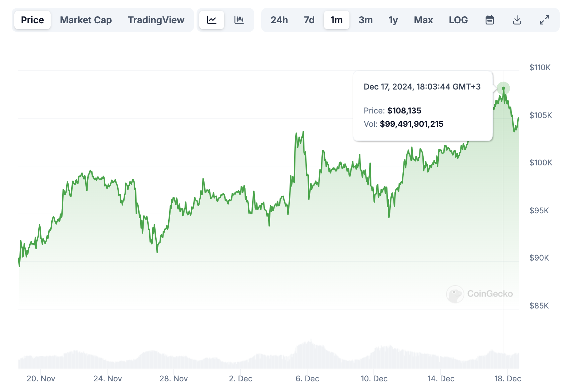
Task: Show the Max time range
Action: pyautogui.click(x=423, y=20)
